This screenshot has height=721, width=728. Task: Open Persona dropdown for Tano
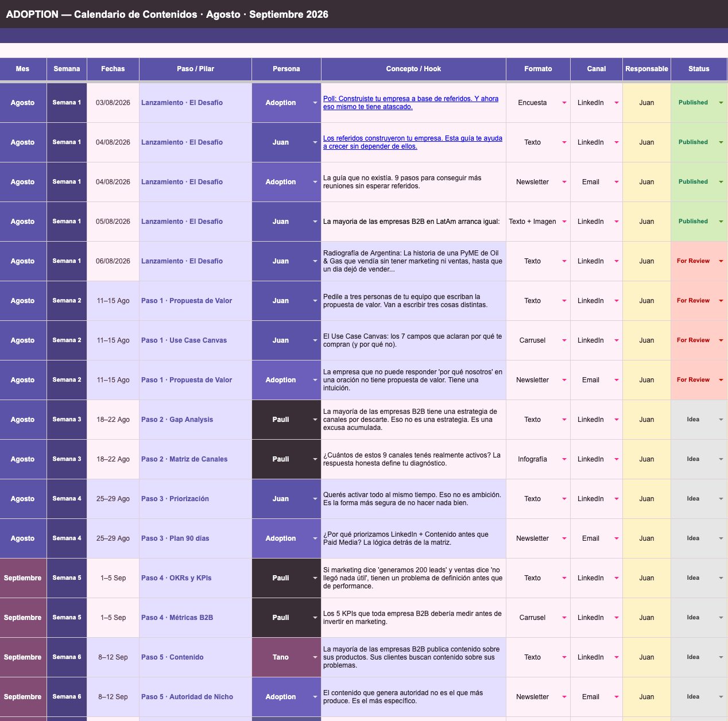tap(315, 657)
